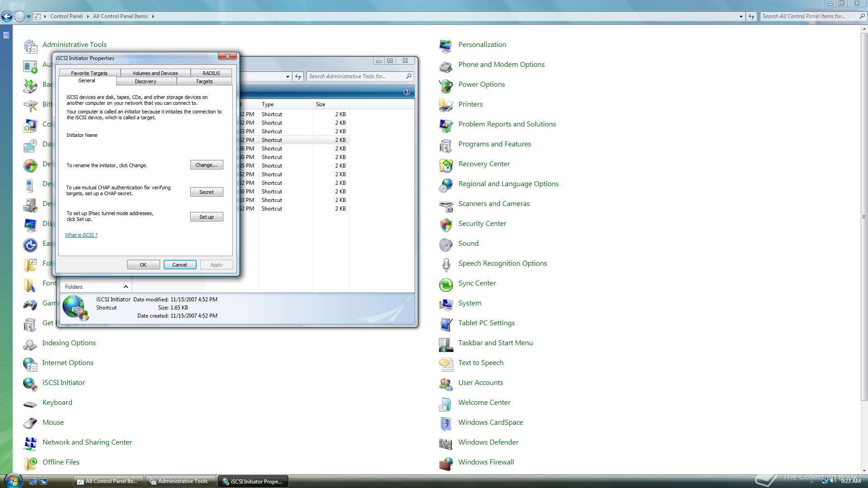Image resolution: width=868 pixels, height=488 pixels.
Task: Collapse the Folders pane chevron
Action: [126, 287]
